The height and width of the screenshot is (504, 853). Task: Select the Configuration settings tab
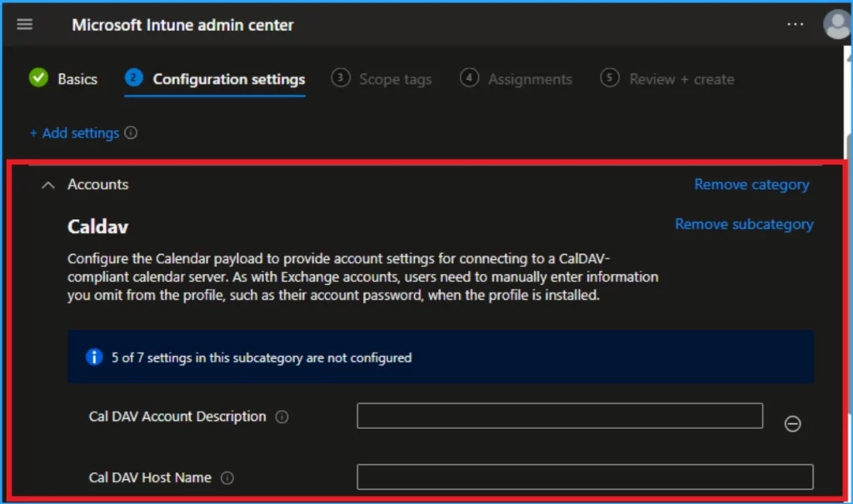pyautogui.click(x=215, y=79)
